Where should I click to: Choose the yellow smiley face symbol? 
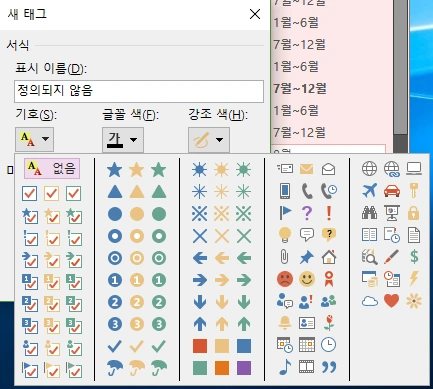pos(307,279)
